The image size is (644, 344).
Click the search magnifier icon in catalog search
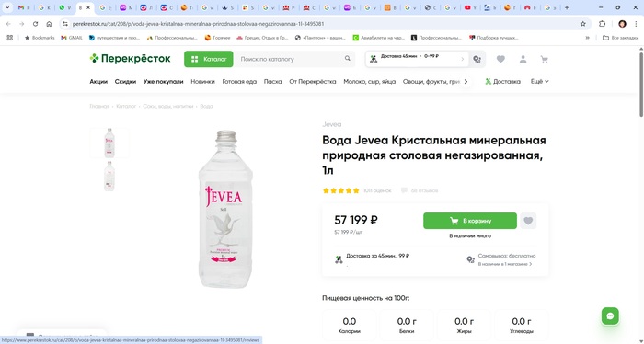(x=348, y=59)
